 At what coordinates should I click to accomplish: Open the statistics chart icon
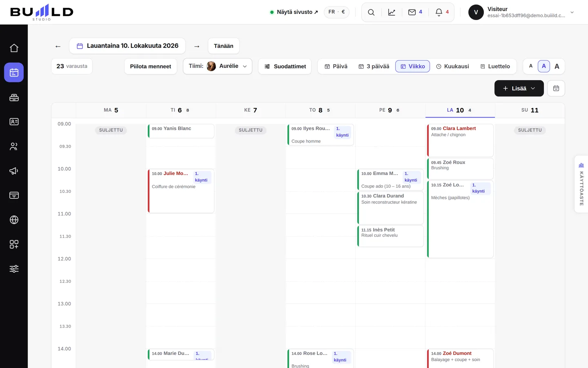(x=392, y=12)
